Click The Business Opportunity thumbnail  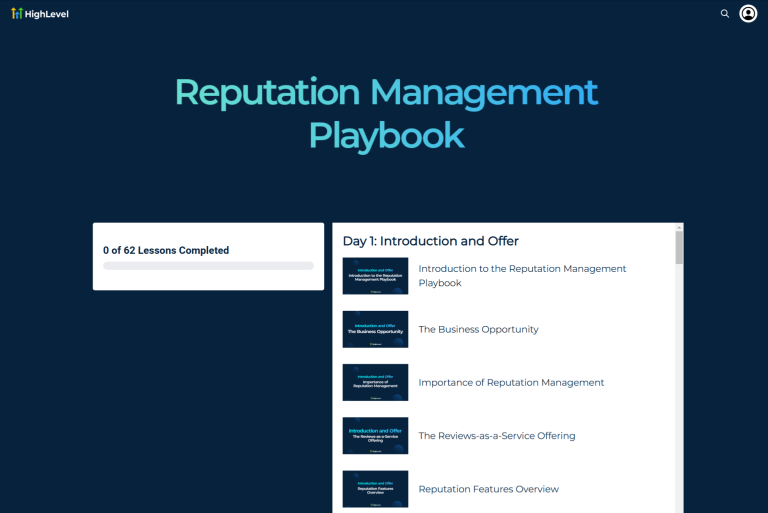(375, 329)
